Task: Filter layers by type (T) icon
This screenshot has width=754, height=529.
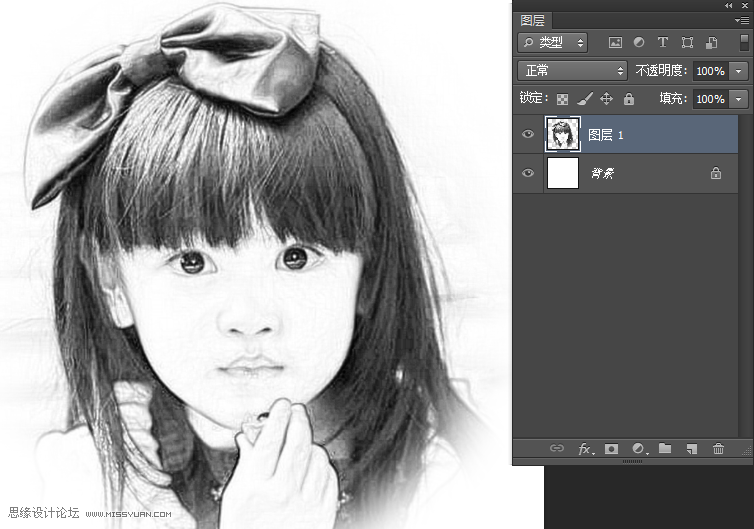Action: (663, 42)
